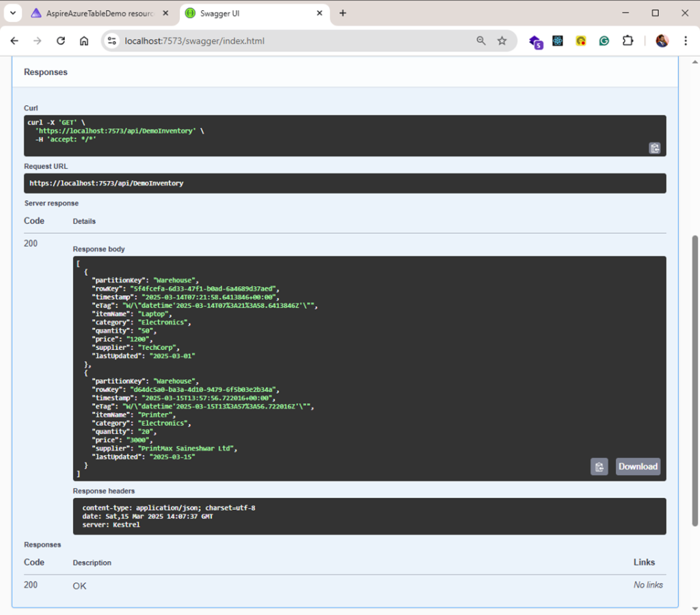Image resolution: width=700 pixels, height=615 pixels.
Task: Click inside the address bar
Action: (273, 40)
